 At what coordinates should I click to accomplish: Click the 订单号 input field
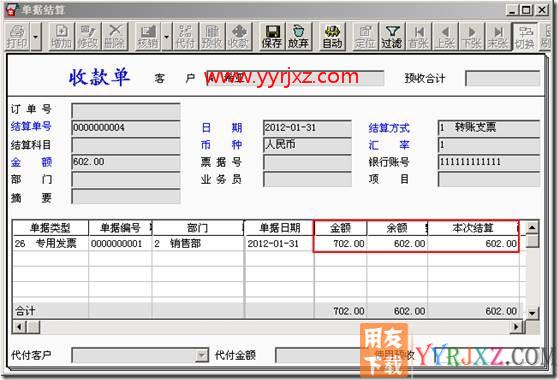[x=126, y=111]
